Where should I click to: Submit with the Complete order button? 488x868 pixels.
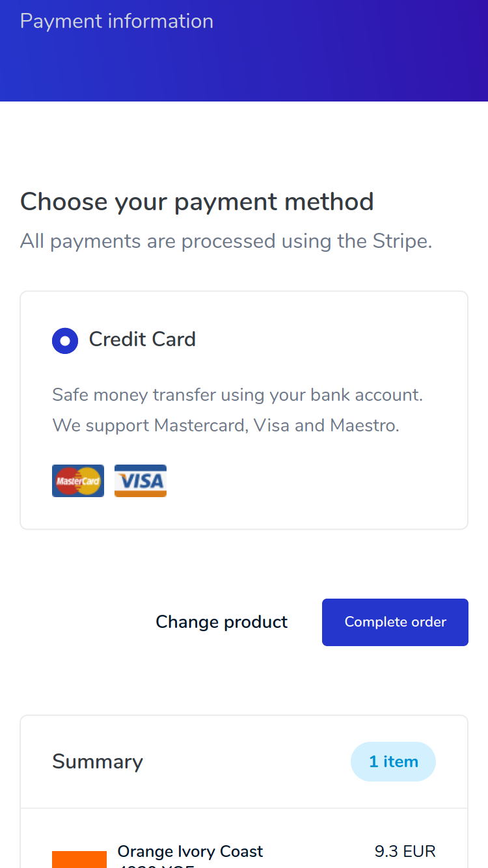(x=395, y=622)
